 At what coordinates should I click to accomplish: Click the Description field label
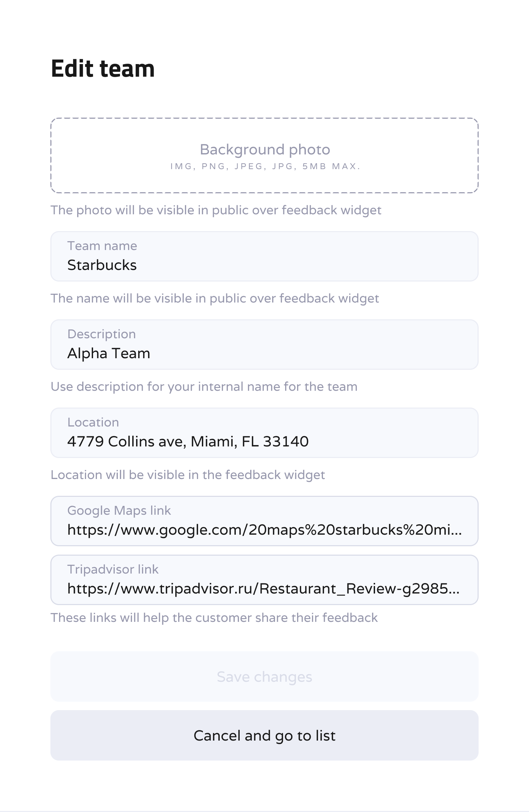pos(101,334)
